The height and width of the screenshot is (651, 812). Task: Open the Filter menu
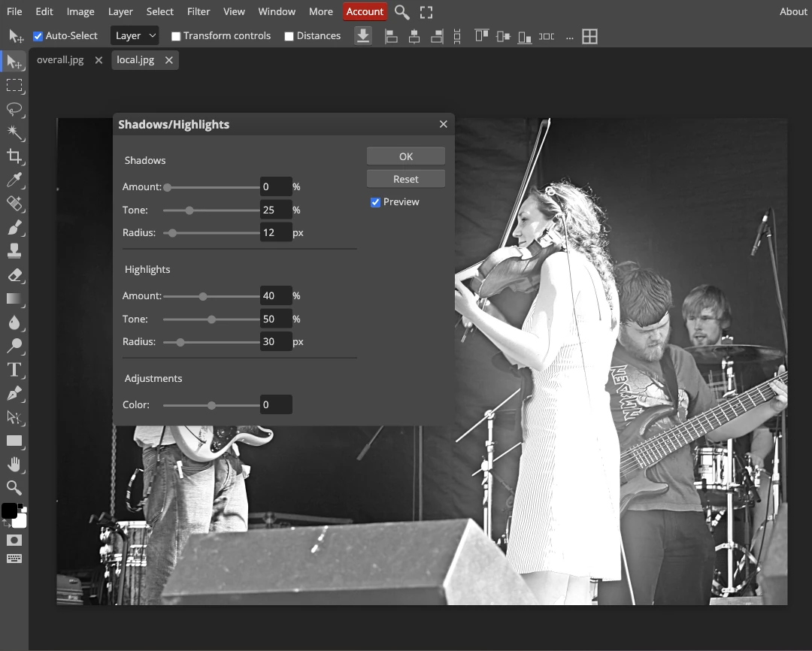[198, 11]
